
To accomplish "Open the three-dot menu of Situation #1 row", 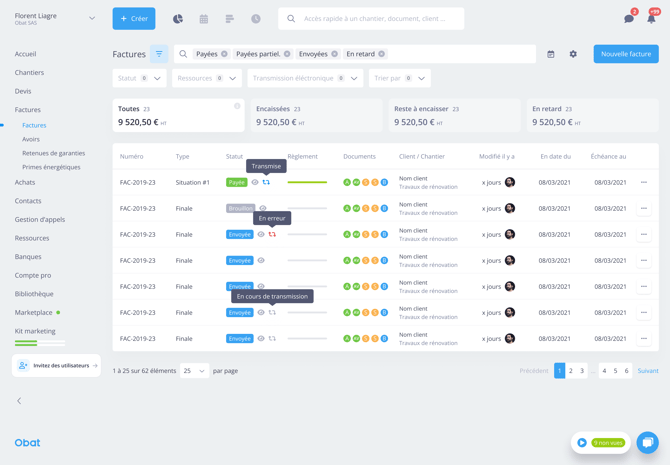I will [644, 183].
